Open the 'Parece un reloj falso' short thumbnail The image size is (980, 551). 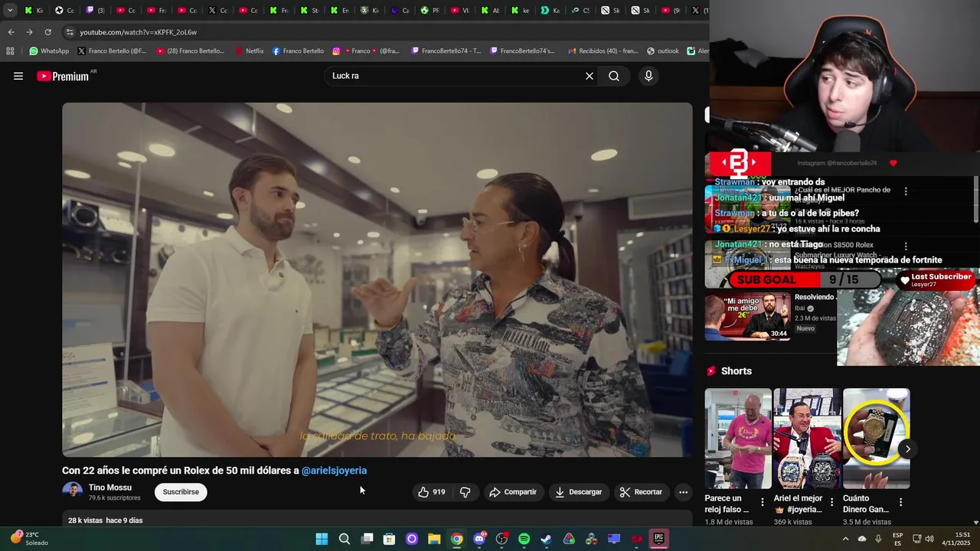(738, 439)
